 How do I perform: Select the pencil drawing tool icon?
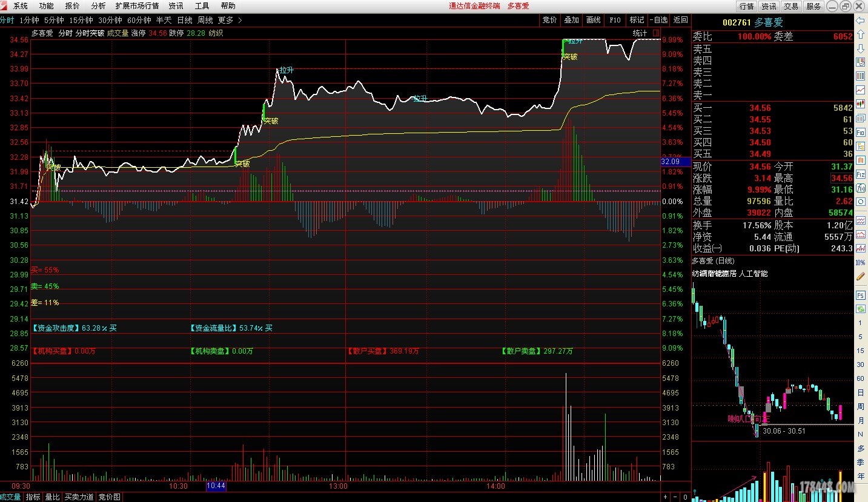point(860,276)
